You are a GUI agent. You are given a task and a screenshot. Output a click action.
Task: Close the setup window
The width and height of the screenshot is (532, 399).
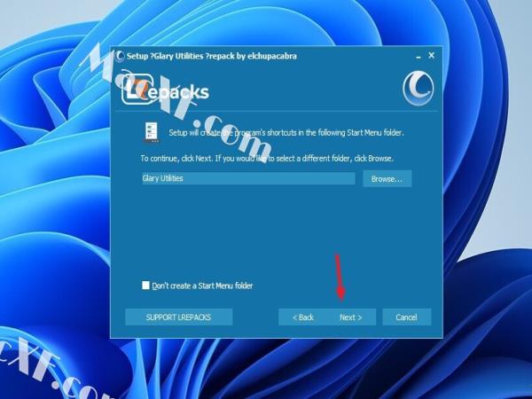click(431, 55)
